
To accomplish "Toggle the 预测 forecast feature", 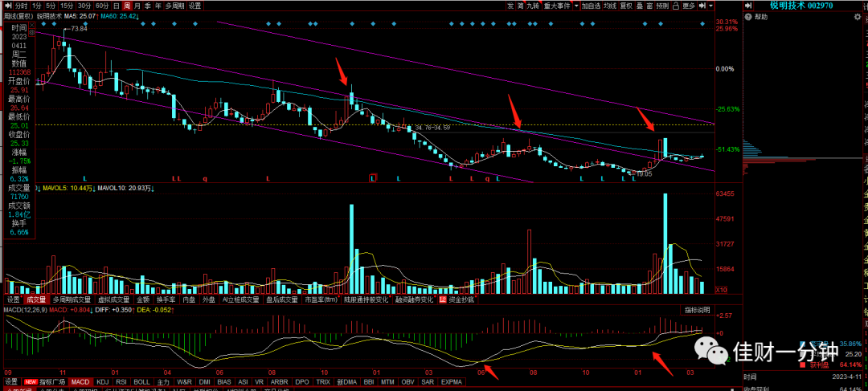I will click(662, 6).
